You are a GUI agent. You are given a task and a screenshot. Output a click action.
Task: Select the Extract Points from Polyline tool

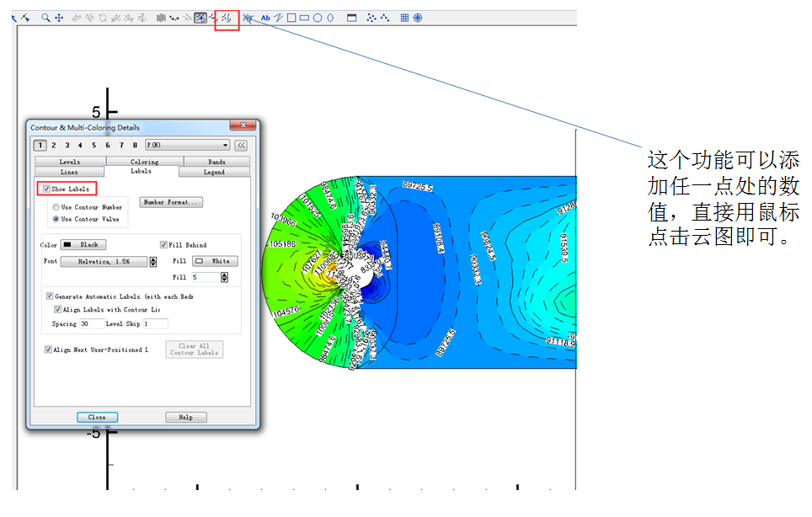pyautogui.click(x=385, y=18)
